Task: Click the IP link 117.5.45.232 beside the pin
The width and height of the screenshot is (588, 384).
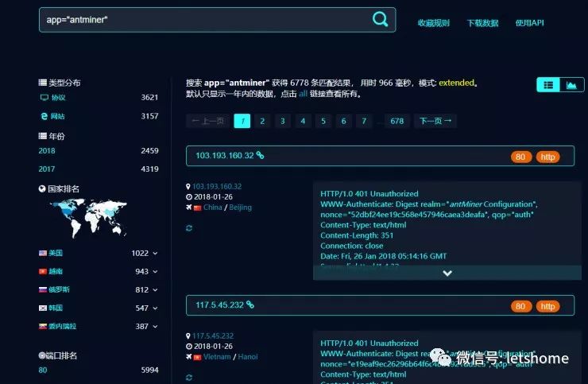Action: [x=213, y=336]
